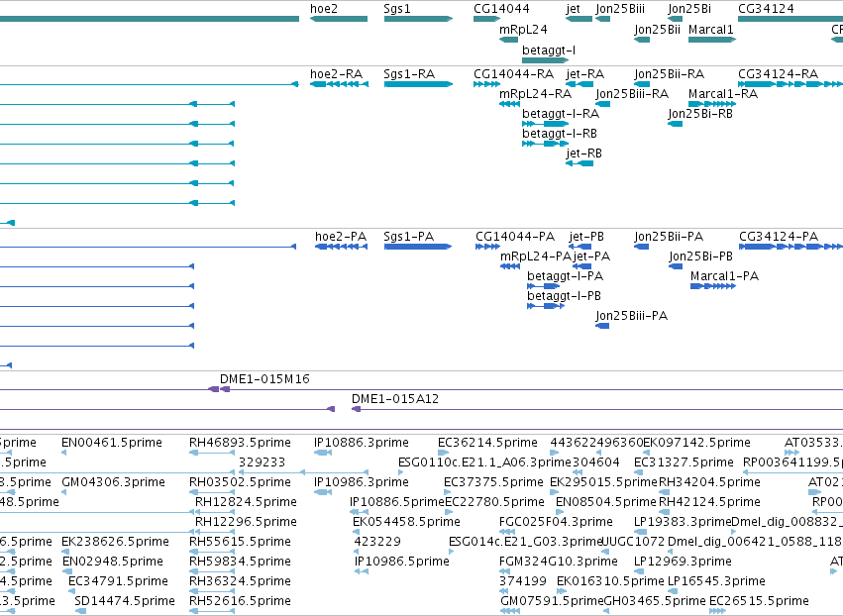Select the Jon25Bi-PB protein
This screenshot has width=843, height=616.
coord(676,266)
